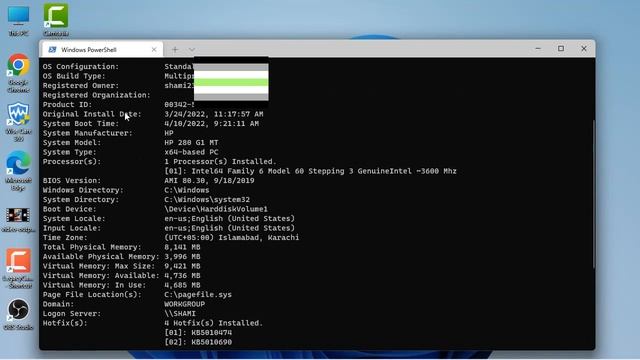Click the path 'C:\Windows\system32'

point(207,200)
